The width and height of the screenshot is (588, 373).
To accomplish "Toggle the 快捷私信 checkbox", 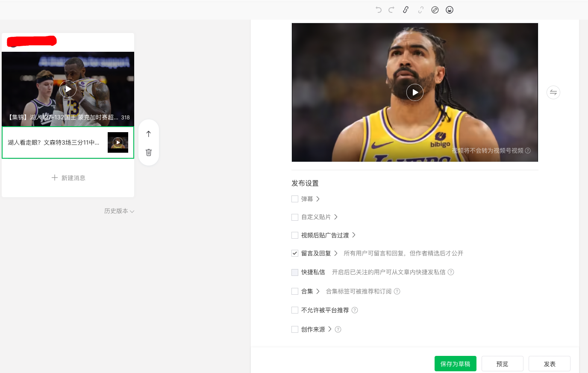I will coord(295,272).
